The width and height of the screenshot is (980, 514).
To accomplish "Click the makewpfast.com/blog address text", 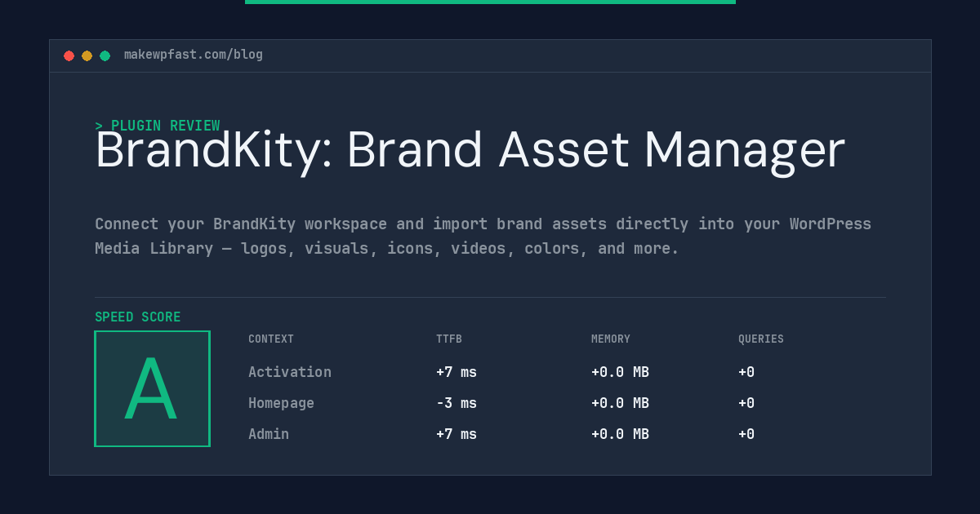I will [x=194, y=55].
